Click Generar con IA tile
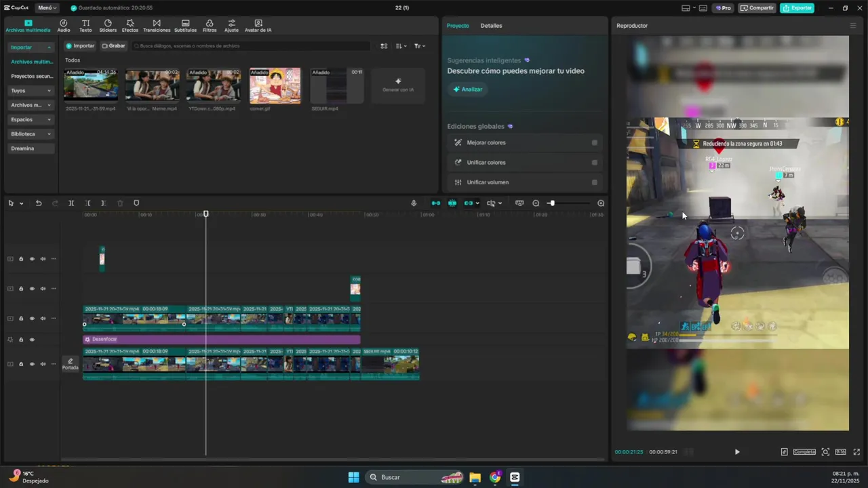Screen dimensions: 868x488 click(398, 85)
